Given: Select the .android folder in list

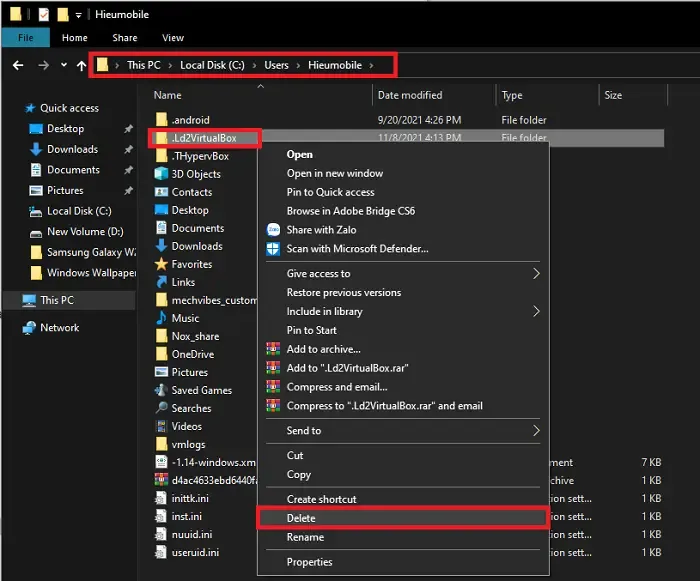Looking at the screenshot, I should tap(190, 121).
